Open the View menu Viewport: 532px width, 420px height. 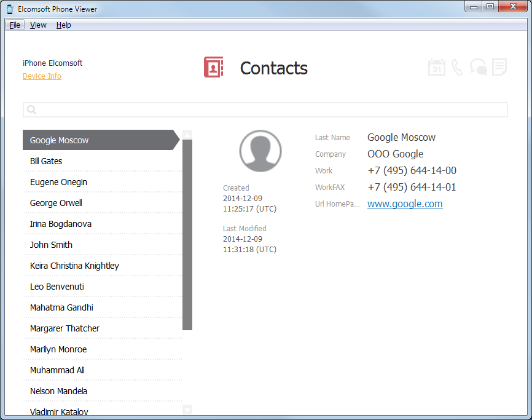click(38, 25)
